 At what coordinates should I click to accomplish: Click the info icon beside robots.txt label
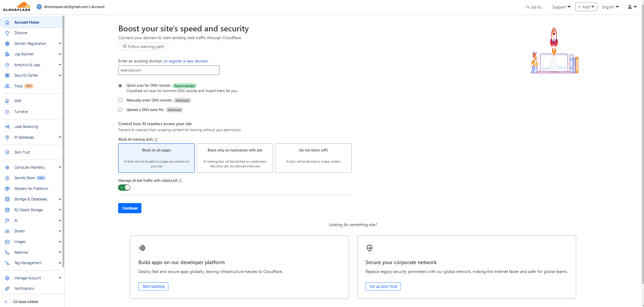pyautogui.click(x=180, y=181)
